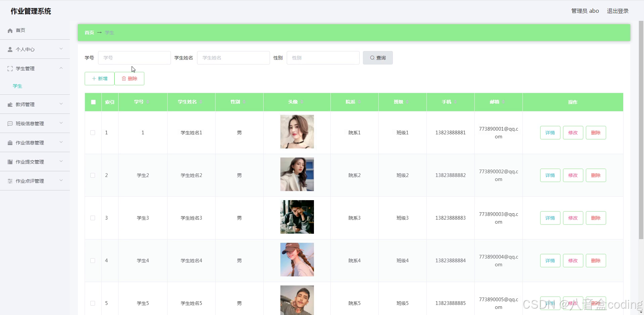
Task: Click the 首页 breadcrumb link
Action: click(89, 33)
